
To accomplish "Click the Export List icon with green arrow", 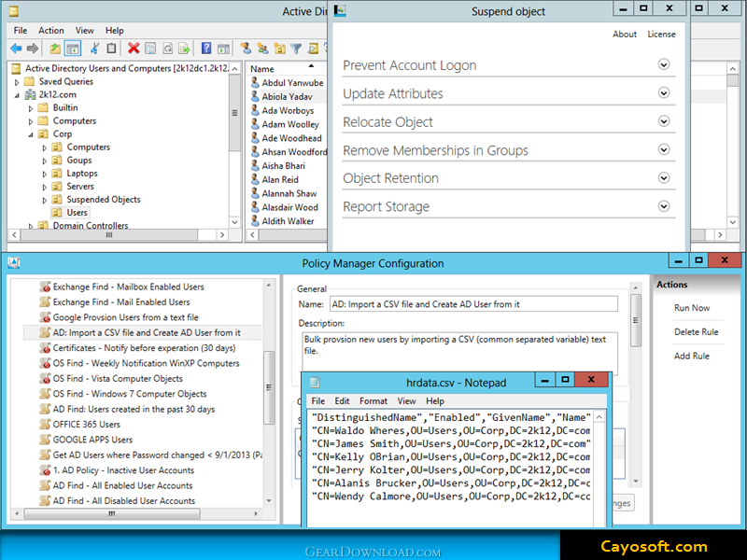I will click(184, 49).
